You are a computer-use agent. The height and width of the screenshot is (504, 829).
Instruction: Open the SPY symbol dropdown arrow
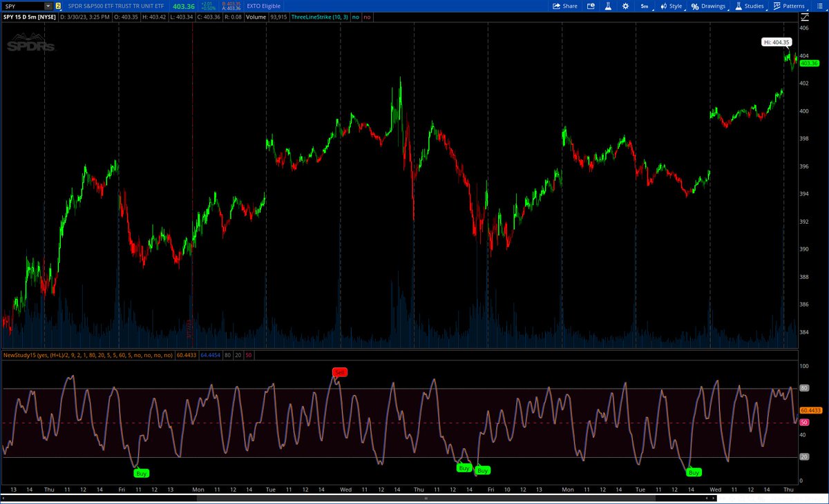click(48, 6)
